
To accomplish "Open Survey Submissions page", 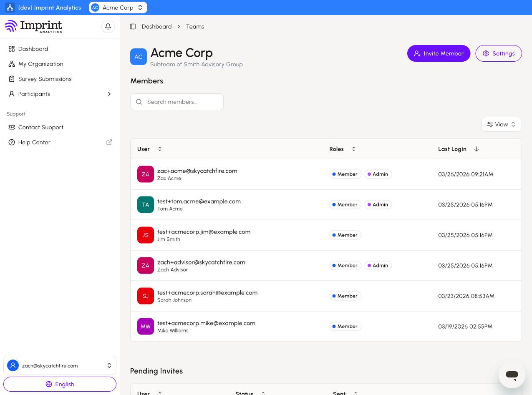I will tap(60, 79).
